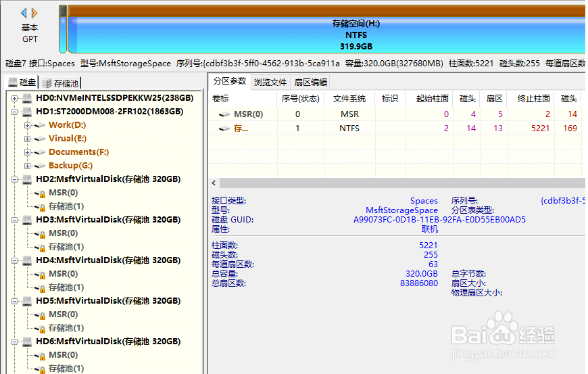Viewport: 588px width, 374px height.
Task: Collapse the HD6 MsftVirtualDisk node
Action: pyautogui.click(x=14, y=342)
